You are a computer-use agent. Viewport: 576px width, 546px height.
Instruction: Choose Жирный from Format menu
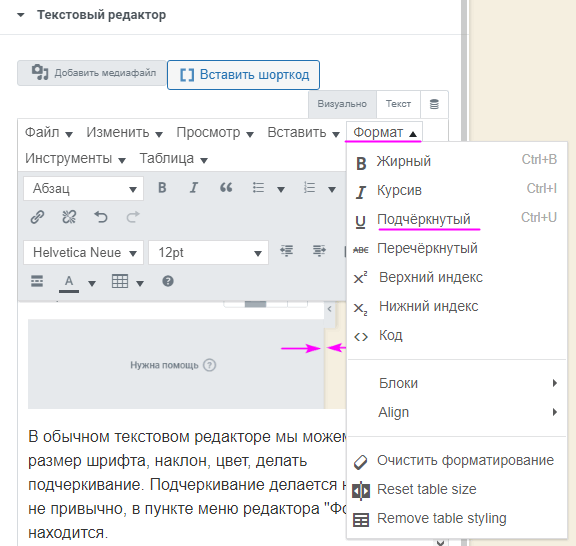pyautogui.click(x=457, y=161)
